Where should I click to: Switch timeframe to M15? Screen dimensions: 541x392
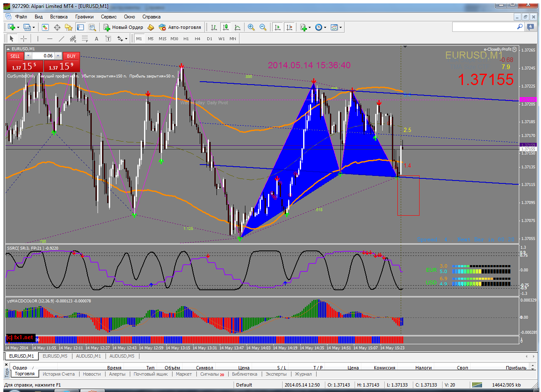point(162,39)
